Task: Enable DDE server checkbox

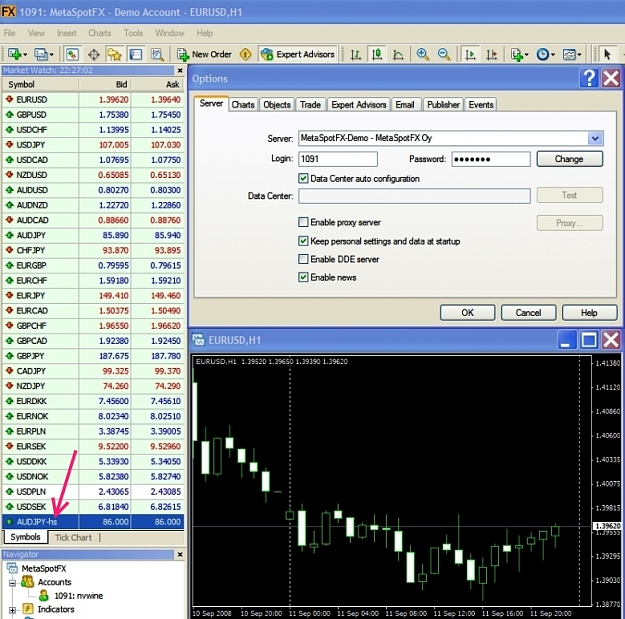Action: point(303,259)
